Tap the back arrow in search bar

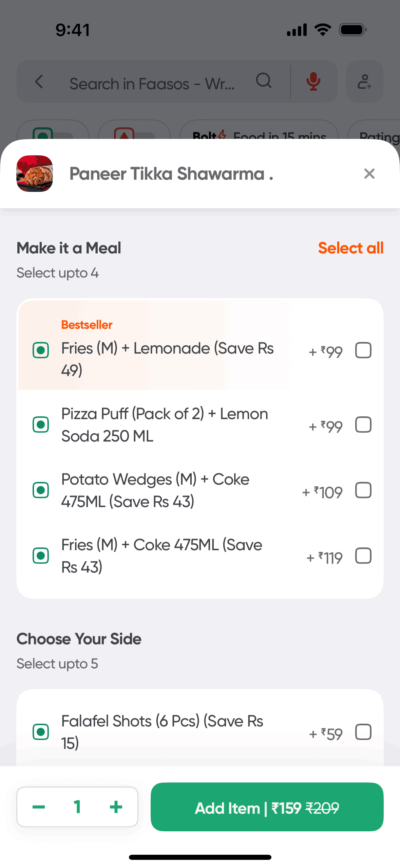pyautogui.click(x=39, y=82)
